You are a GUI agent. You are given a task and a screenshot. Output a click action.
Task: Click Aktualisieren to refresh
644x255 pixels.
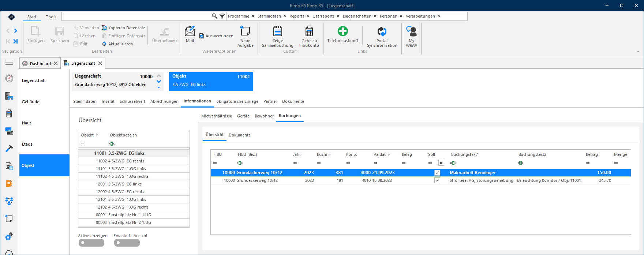(117, 44)
